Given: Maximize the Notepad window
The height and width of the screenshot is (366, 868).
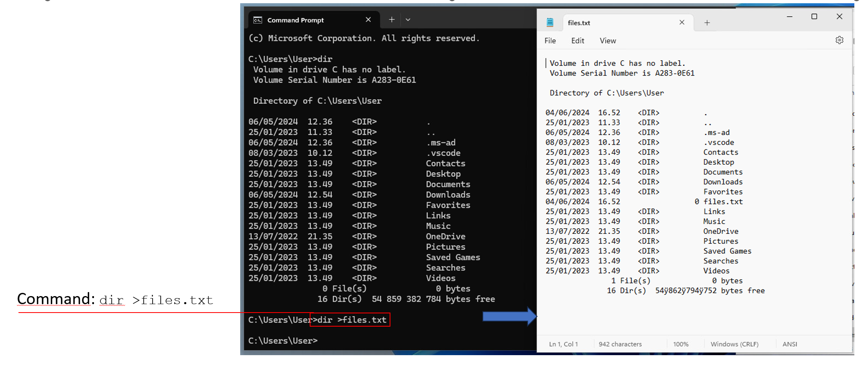Looking at the screenshot, I should pyautogui.click(x=814, y=16).
